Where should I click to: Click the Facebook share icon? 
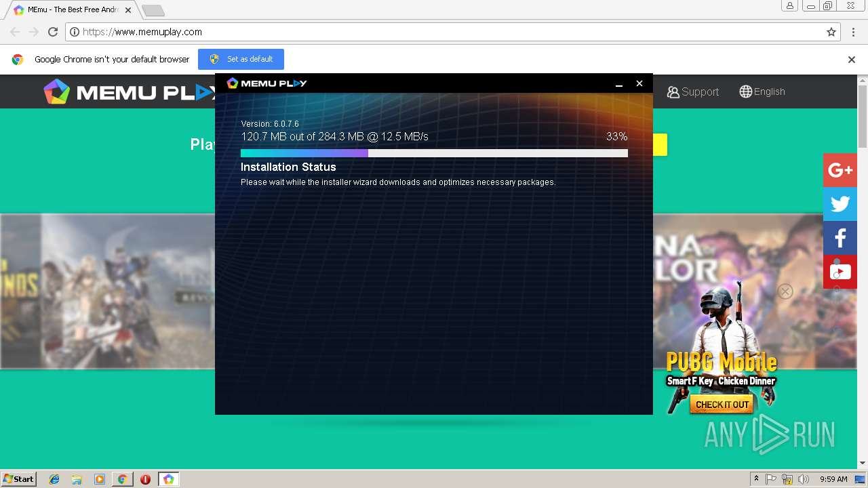840,238
